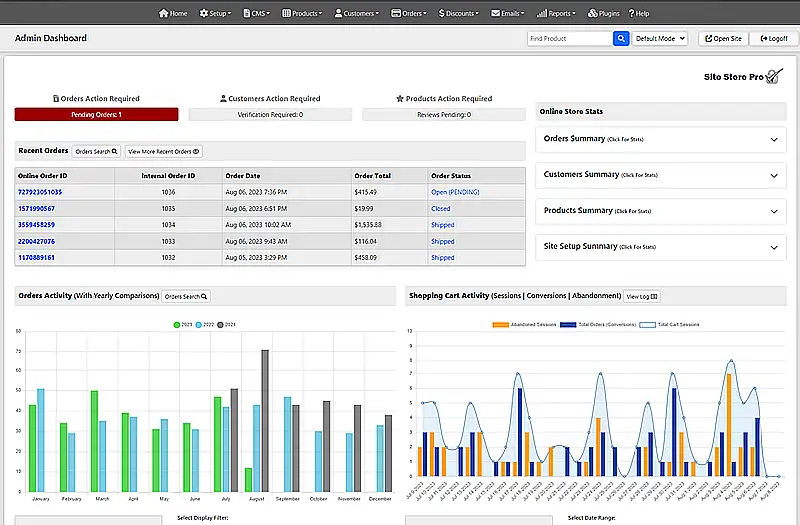Toggle the 2021 gray legend marker

220,324
